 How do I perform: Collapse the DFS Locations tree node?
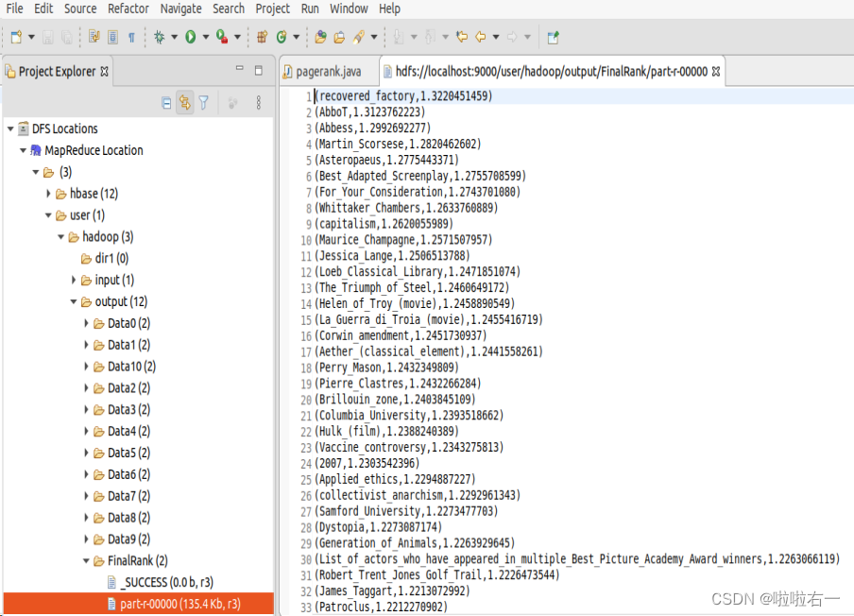pyautogui.click(x=10, y=128)
